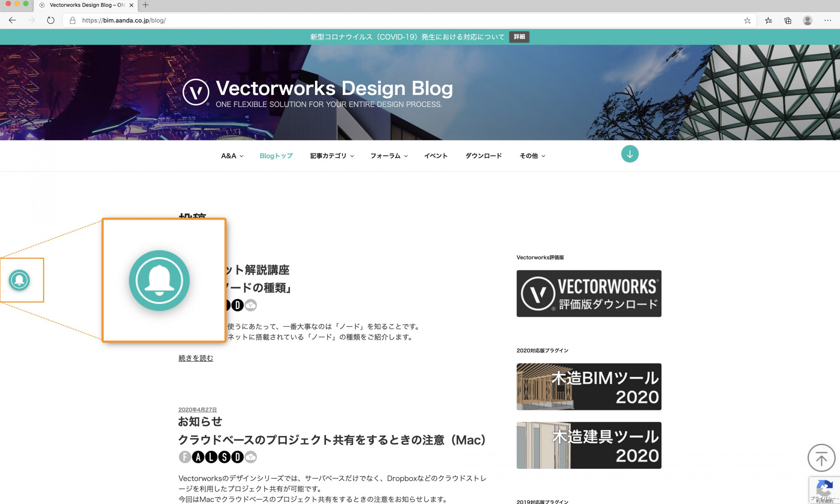Open browser collections icon
840x504 pixels.
[788, 20]
